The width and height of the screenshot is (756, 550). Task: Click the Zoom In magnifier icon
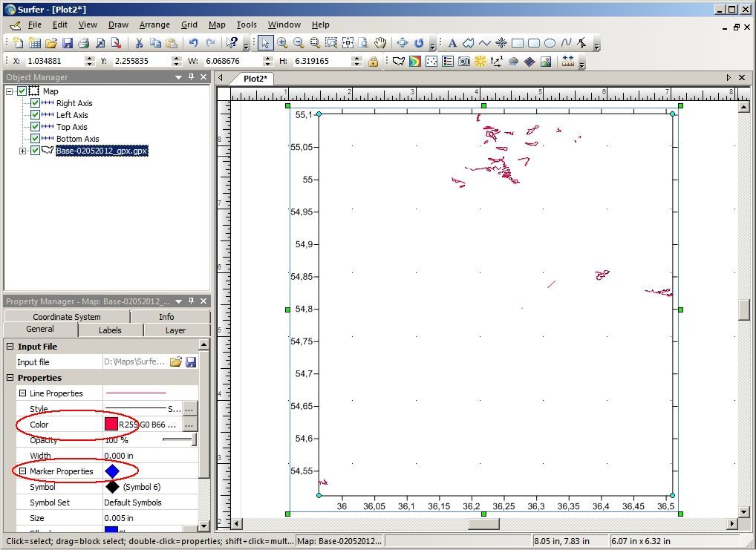(x=282, y=43)
